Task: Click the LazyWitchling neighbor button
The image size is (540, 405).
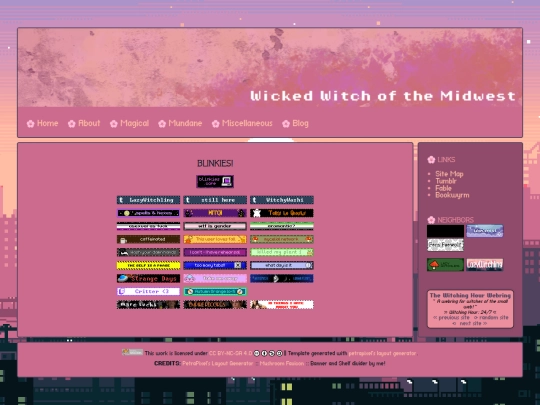Action: click(485, 265)
